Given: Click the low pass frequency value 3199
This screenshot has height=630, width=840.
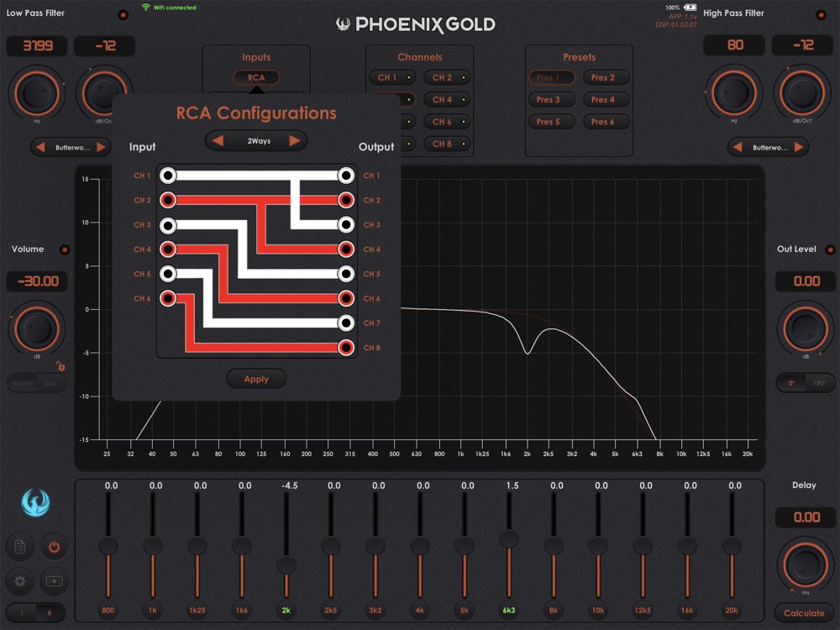Looking at the screenshot, I should point(37,45).
